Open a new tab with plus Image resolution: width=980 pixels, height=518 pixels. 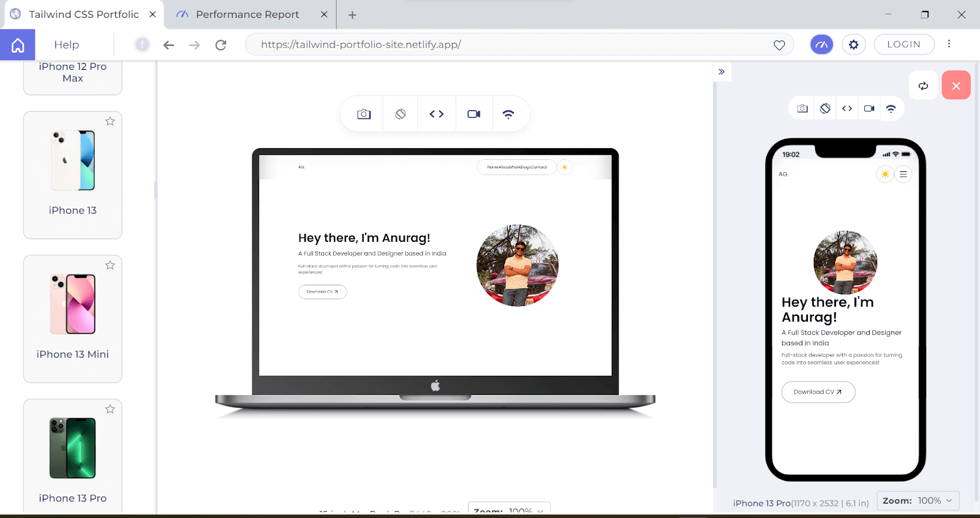pos(352,15)
